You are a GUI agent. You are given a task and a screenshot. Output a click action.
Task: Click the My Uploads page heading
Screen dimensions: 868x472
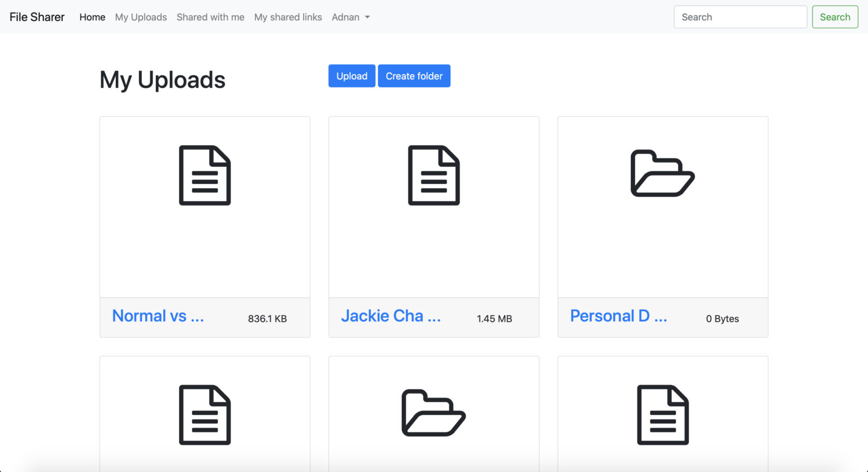pos(162,80)
